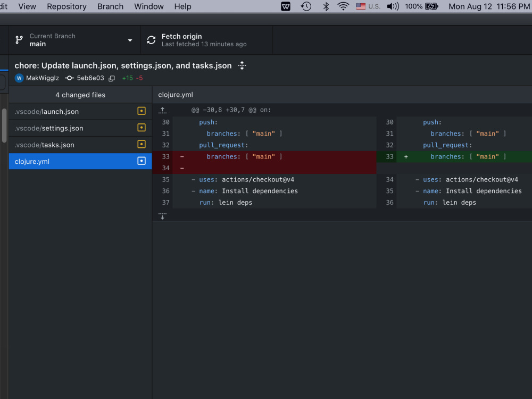Click the fetch sync arrows icon
This screenshot has width=532, height=399.
point(151,40)
